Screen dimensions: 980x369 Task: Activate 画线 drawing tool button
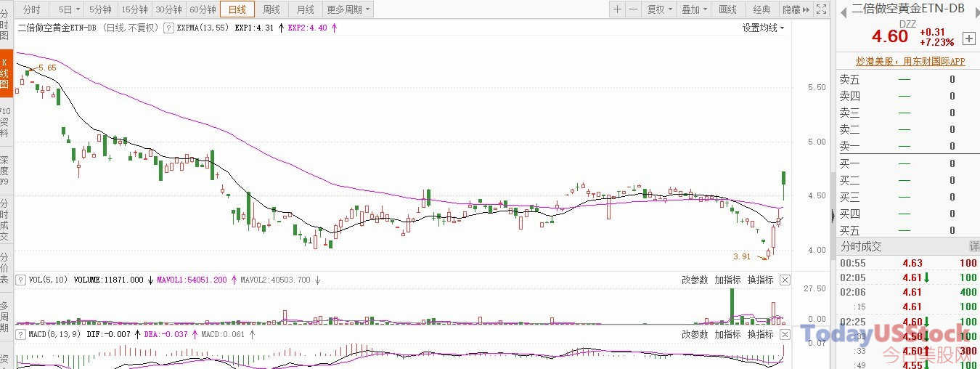click(728, 9)
